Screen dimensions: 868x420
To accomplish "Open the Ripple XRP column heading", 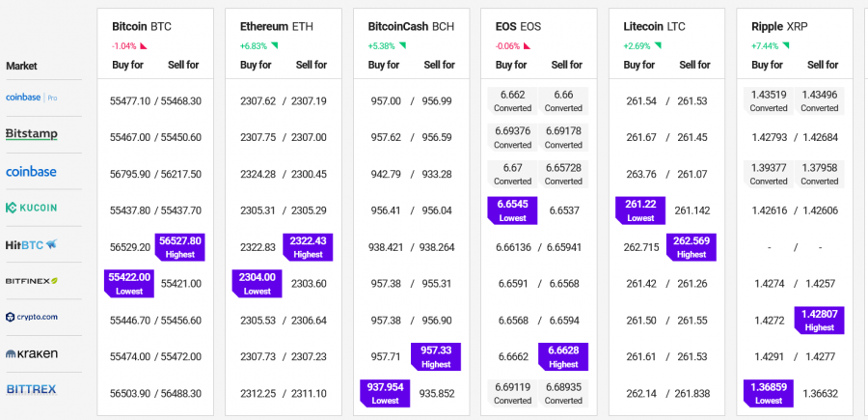I will [779, 27].
